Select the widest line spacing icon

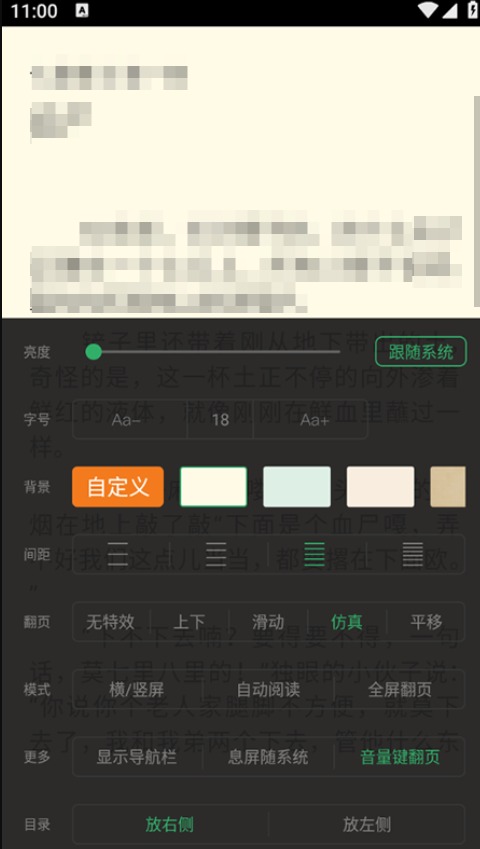(117, 554)
